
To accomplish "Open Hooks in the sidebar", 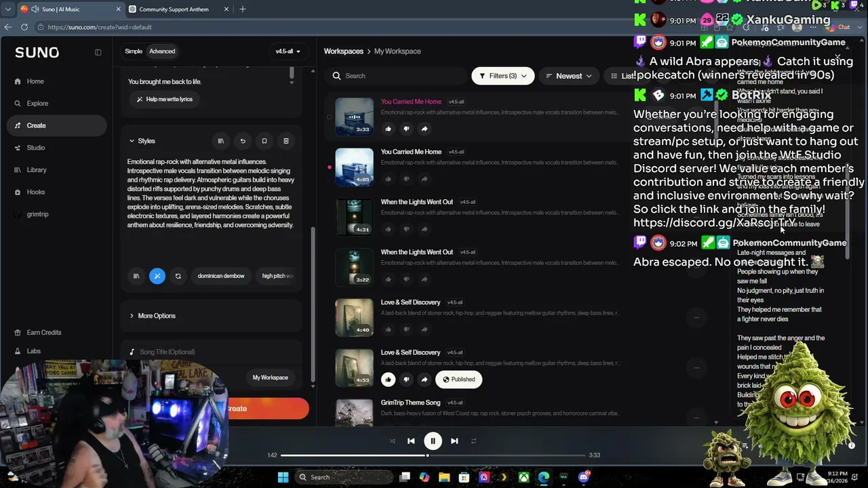I will point(35,192).
